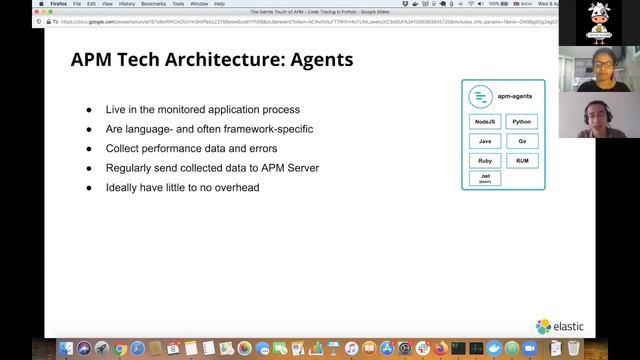The image size is (640, 360).
Task: Click bullet 'Are language- and often framework-specific'
Action: pyautogui.click(x=209, y=129)
